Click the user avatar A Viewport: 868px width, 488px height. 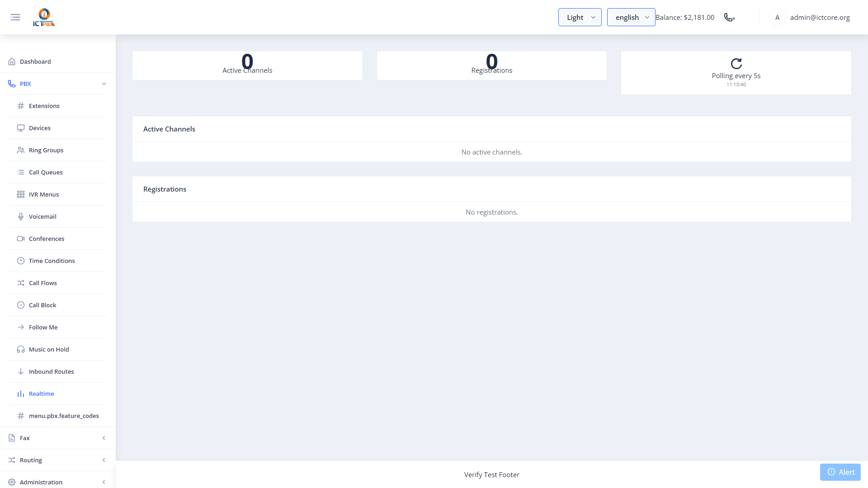click(x=777, y=17)
